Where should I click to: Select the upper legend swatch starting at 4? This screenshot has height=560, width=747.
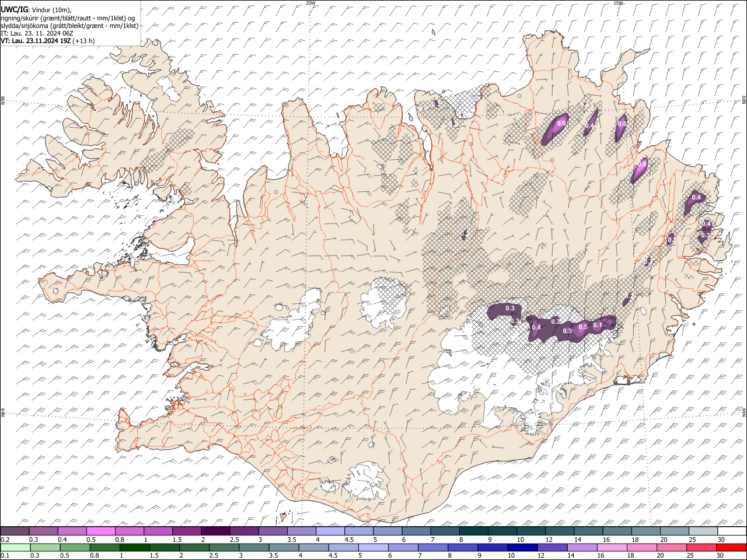click(330, 531)
